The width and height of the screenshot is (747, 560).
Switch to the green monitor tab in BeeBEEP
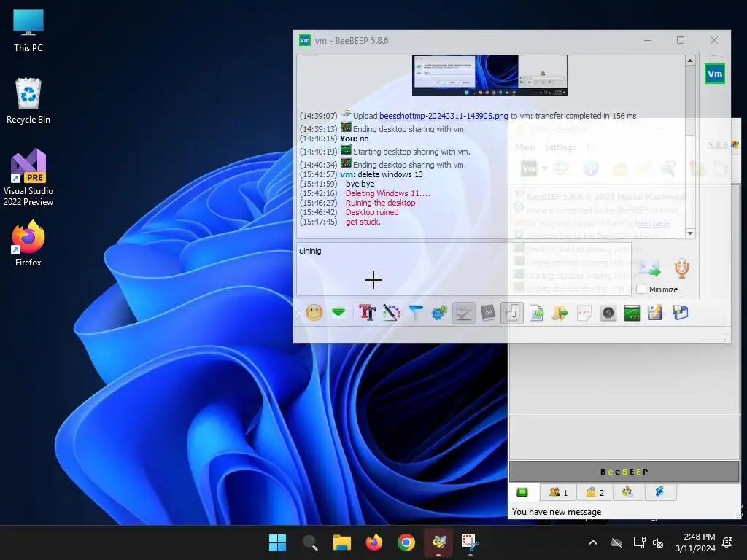522,492
